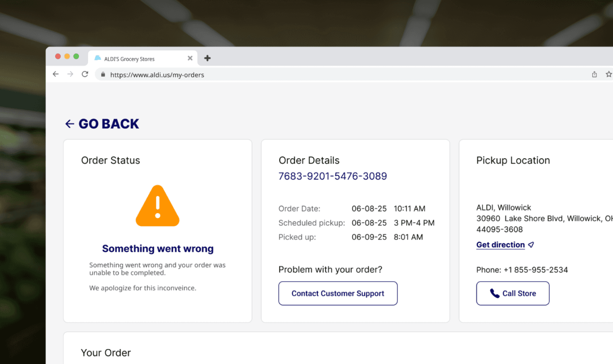Viewport: 613px width, 364px height.
Task: Click the yellow minimize window button
Action: [x=67, y=56]
